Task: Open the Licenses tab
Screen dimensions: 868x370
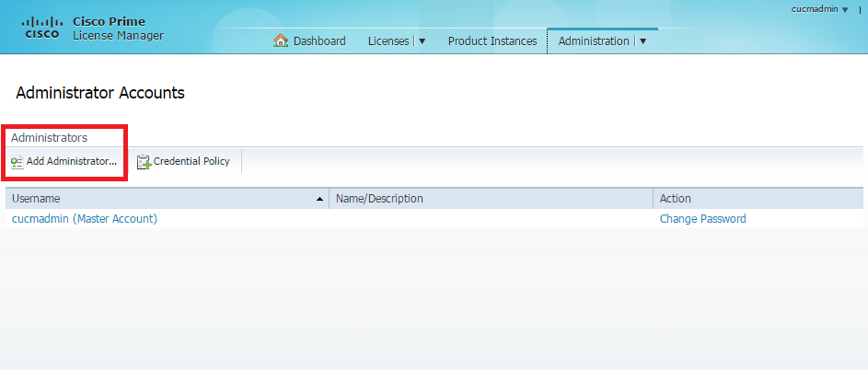Action: point(388,41)
